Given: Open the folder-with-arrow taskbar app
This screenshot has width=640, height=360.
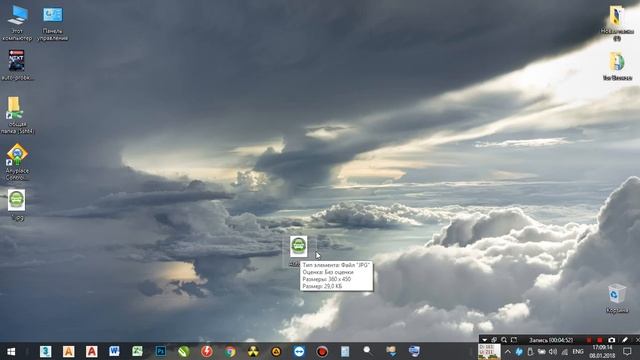Looking at the screenshot, I should [391, 351].
